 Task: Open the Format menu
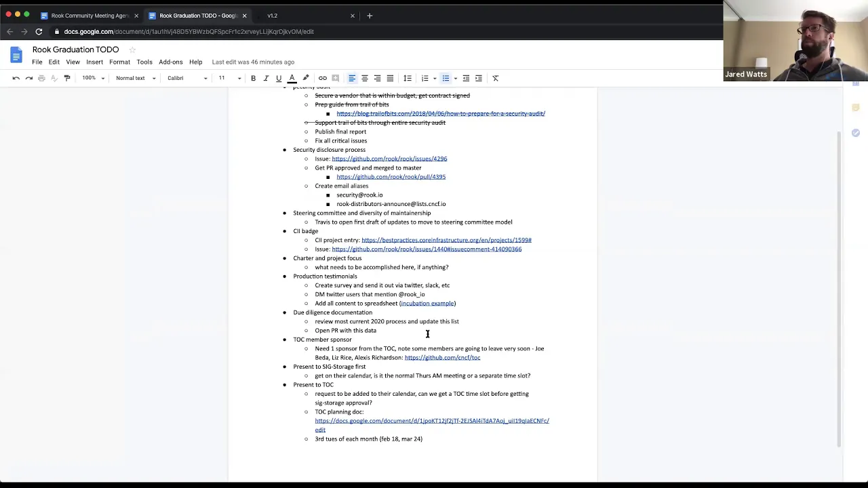coord(119,62)
